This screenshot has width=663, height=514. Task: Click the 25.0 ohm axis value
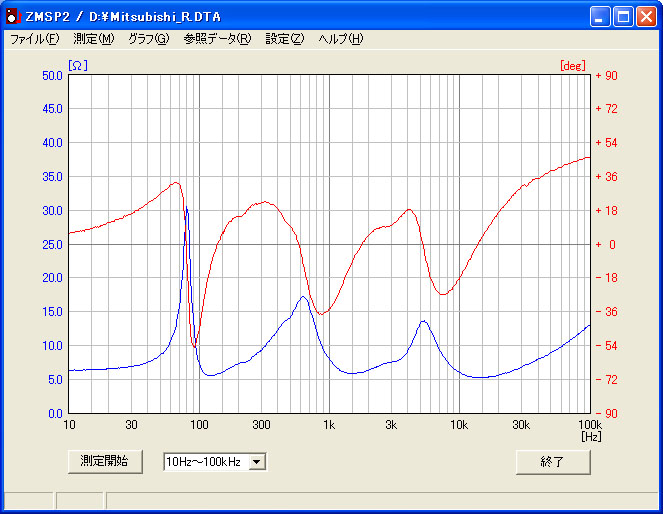click(x=52, y=244)
